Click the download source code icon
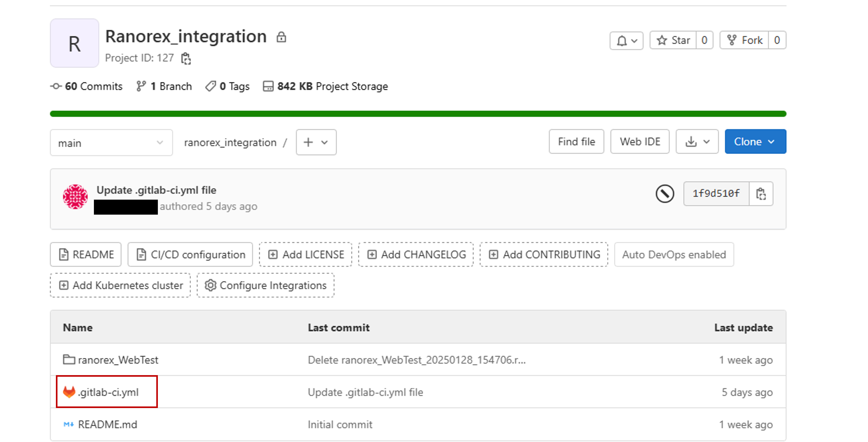 [691, 142]
